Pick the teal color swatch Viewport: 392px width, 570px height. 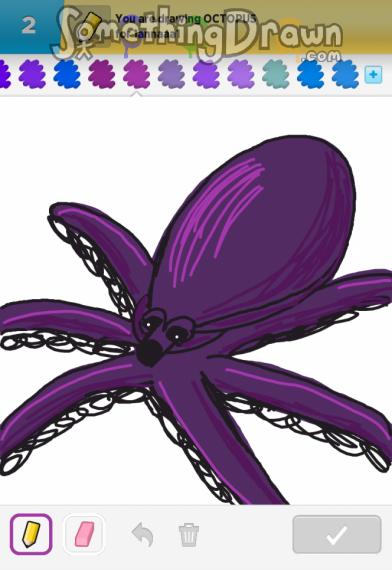click(x=276, y=74)
